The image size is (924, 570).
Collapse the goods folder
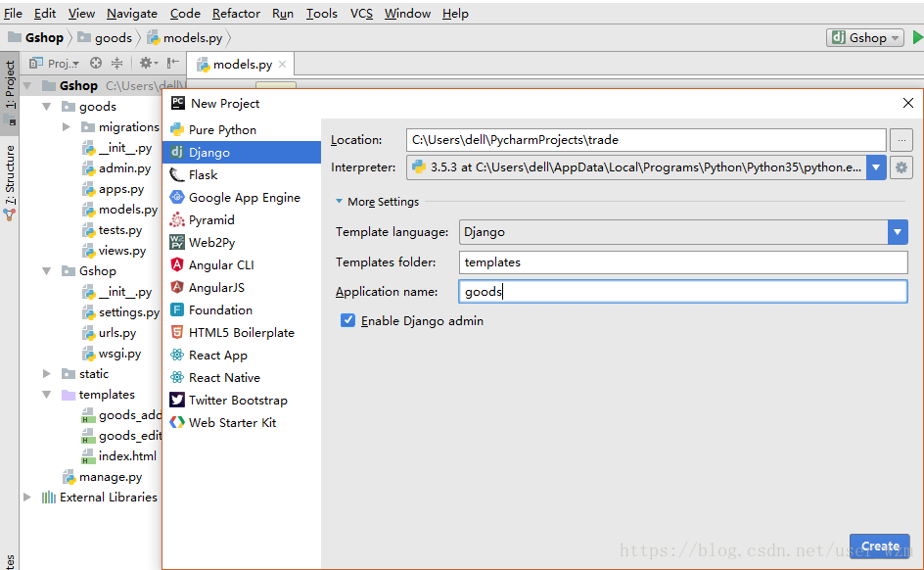(47, 107)
